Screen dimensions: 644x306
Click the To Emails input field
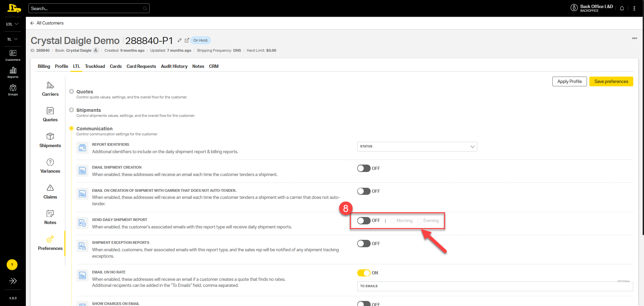point(495,286)
